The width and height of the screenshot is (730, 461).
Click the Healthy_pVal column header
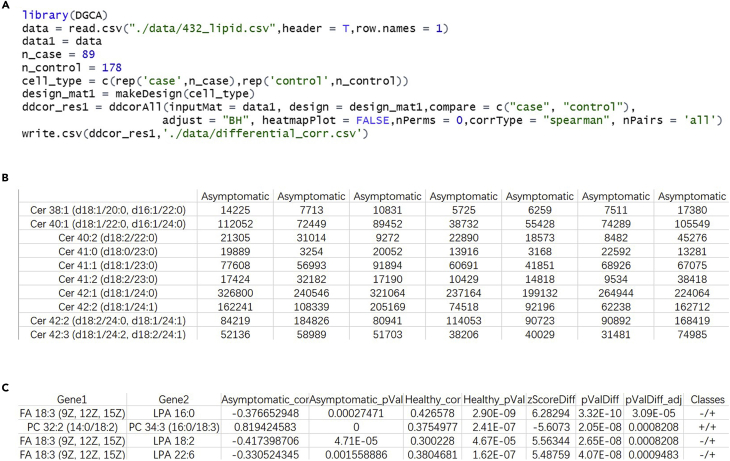click(494, 400)
